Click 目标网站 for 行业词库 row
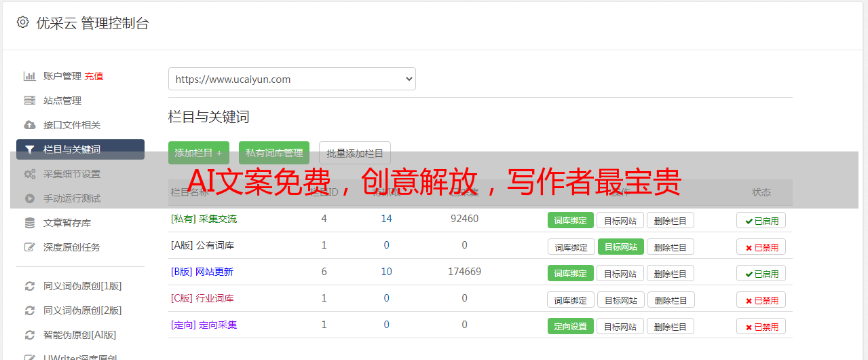868x360 pixels. tap(621, 300)
